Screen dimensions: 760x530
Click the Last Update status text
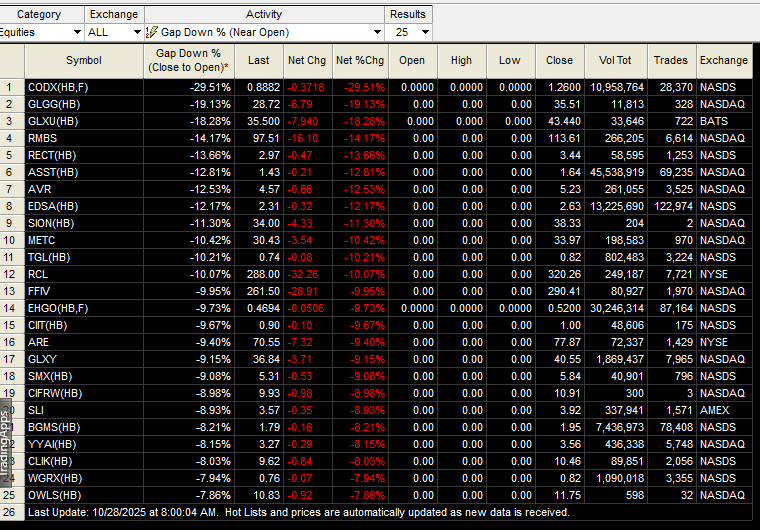pyautogui.click(x=299, y=512)
